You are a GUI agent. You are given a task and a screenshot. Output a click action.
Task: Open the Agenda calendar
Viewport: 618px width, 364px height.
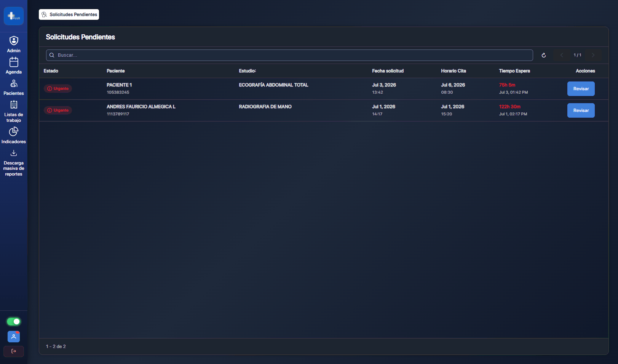tap(14, 65)
